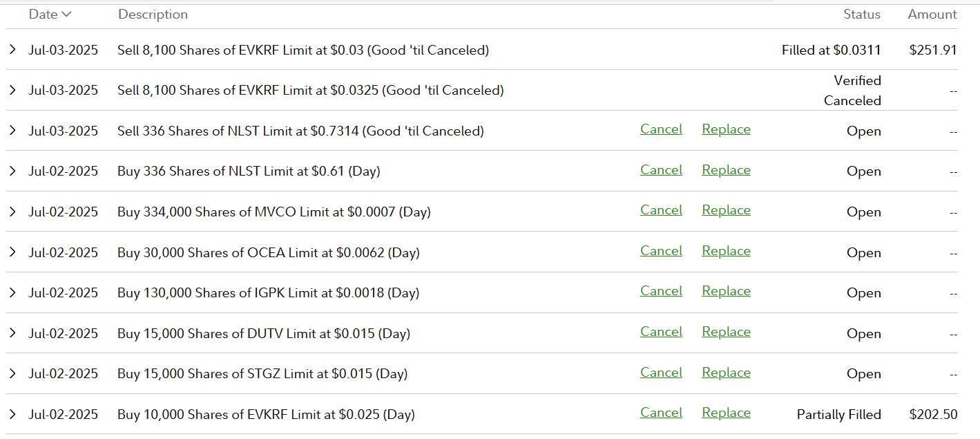Replace the DUTV buy order
Screen dimensions: 980x439
click(726, 332)
